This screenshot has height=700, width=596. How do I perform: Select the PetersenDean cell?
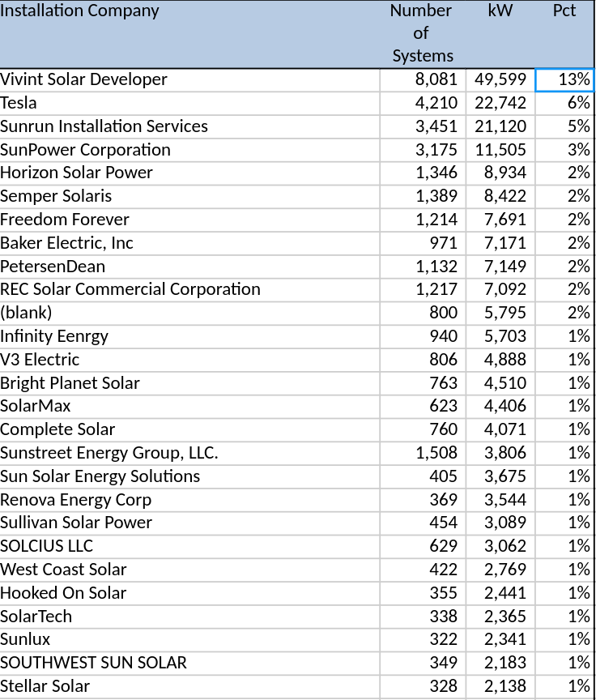pyautogui.click(x=189, y=267)
